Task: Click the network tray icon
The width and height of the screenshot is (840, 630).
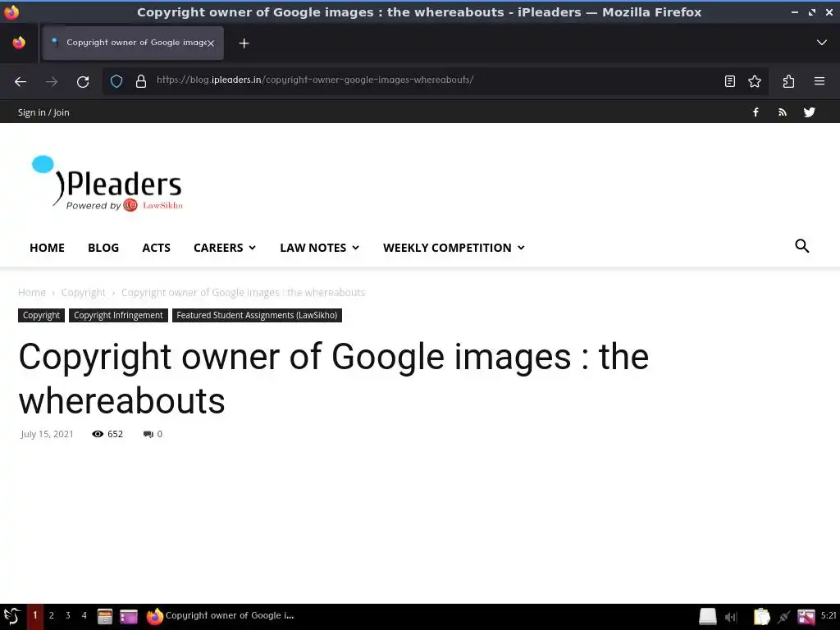Action: [783, 617]
